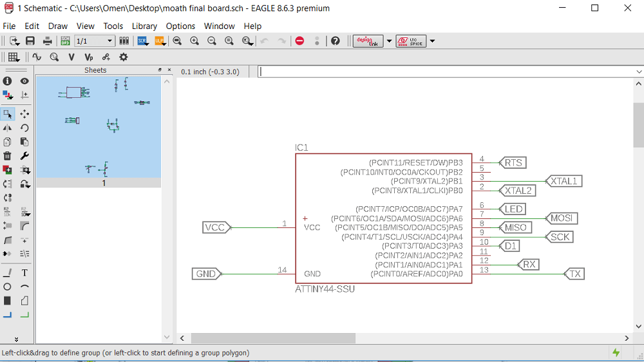Select the blue Bus tool

click(x=7, y=315)
